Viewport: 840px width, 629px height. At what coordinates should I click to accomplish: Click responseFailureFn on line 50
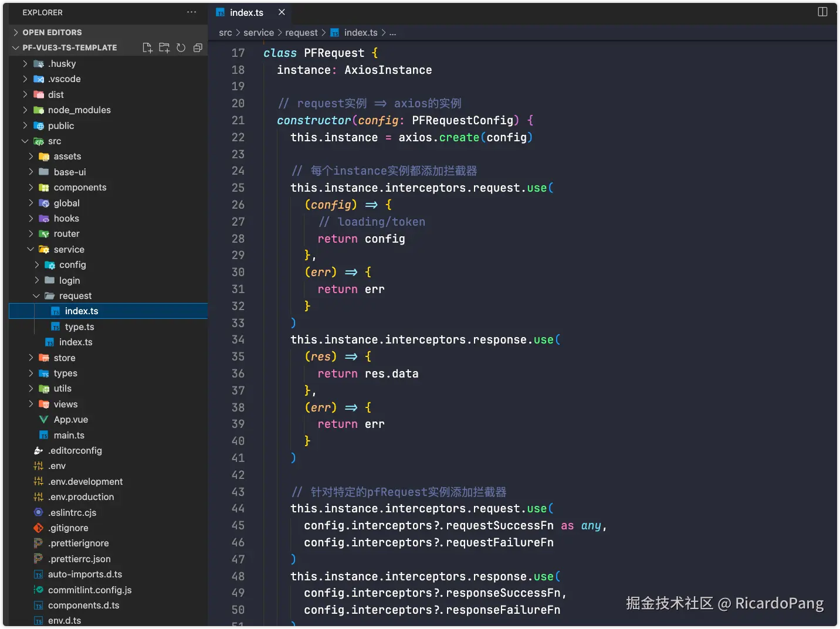[x=503, y=610]
